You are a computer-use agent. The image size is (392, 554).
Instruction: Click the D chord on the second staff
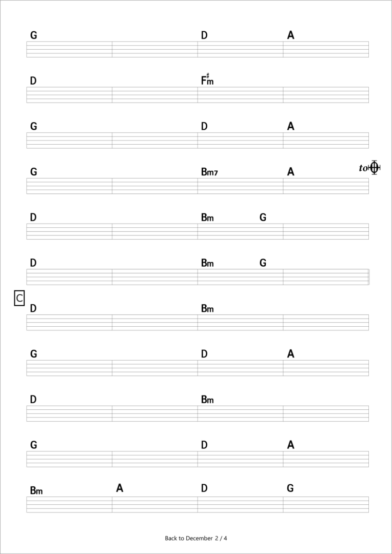pyautogui.click(x=33, y=81)
